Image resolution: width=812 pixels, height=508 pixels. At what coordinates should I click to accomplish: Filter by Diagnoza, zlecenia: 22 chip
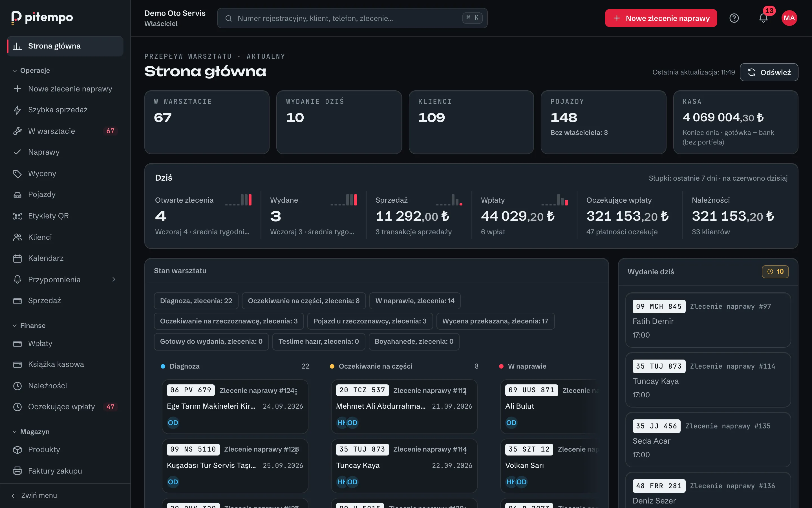point(196,301)
